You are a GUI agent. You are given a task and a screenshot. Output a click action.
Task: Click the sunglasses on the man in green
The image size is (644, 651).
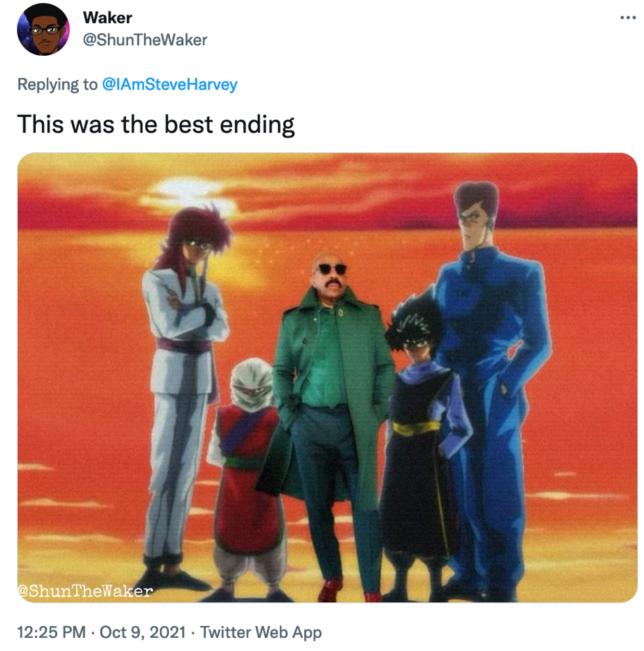(332, 269)
